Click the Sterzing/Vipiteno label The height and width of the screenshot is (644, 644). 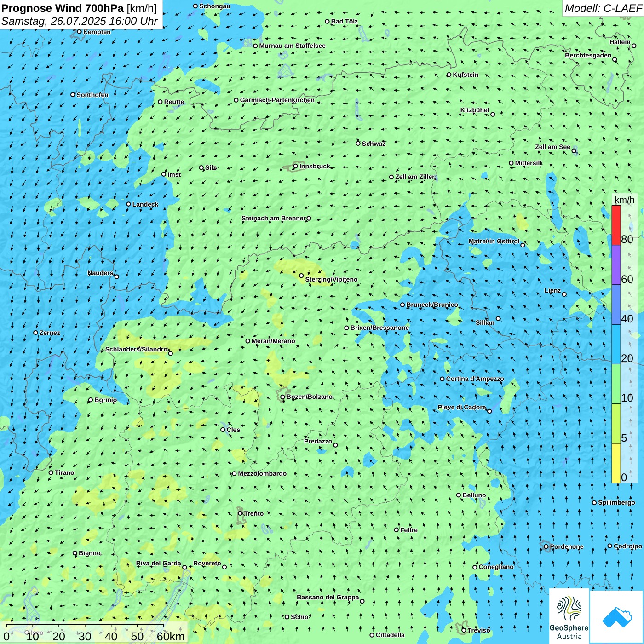(331, 279)
